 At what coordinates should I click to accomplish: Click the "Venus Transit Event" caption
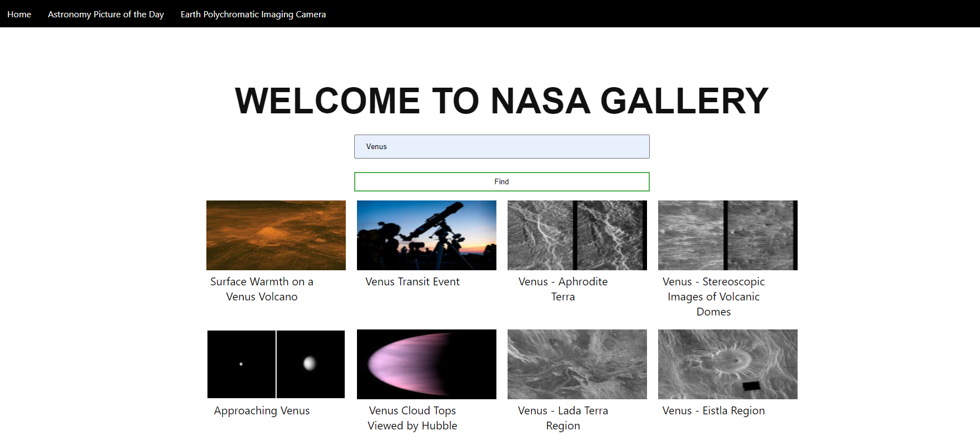(x=412, y=282)
